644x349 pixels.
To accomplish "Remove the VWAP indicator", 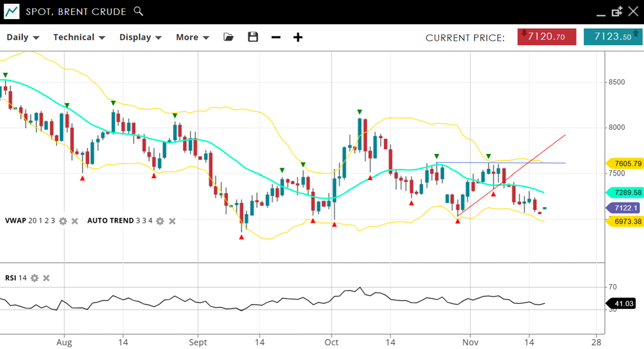I will coord(75,221).
